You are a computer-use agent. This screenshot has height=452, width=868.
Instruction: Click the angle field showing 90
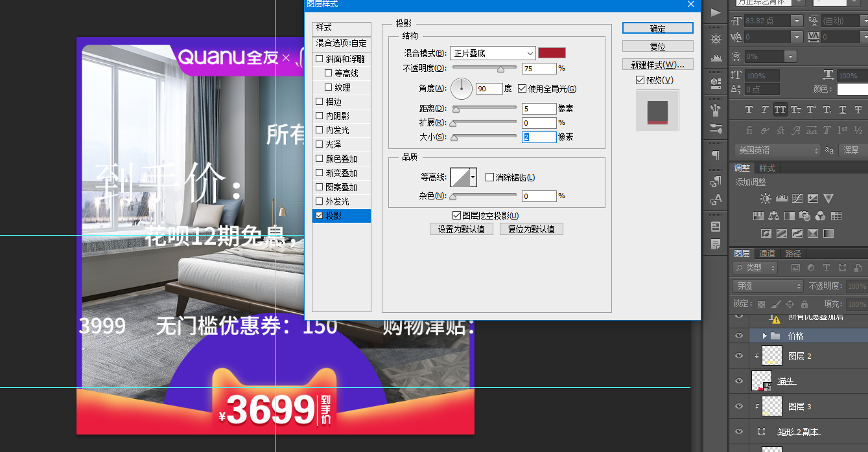tap(489, 89)
